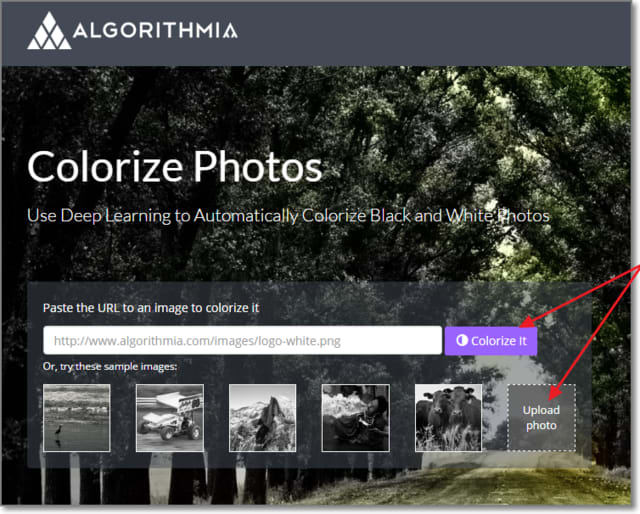
Task: Click the Colorize It button
Action: click(491, 341)
